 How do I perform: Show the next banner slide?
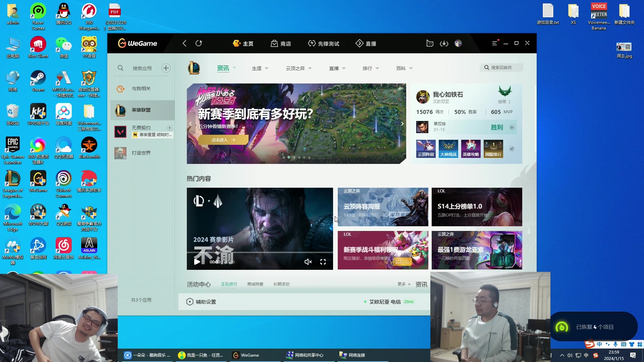pos(402,123)
